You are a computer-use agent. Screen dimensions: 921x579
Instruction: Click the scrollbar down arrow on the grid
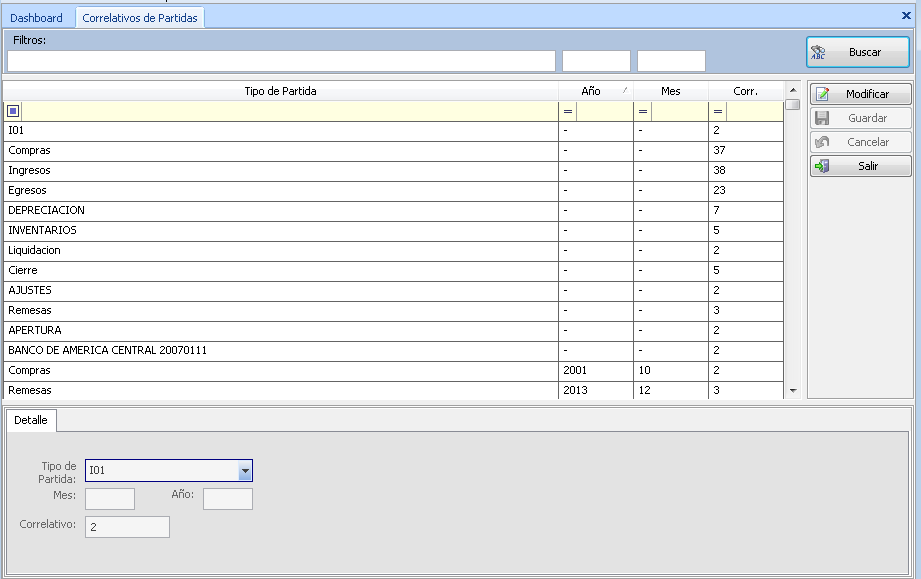(793, 392)
